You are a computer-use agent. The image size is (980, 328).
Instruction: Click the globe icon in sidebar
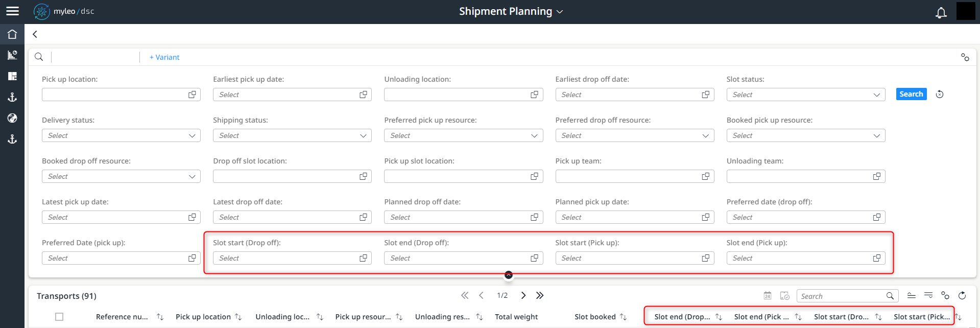tap(12, 118)
